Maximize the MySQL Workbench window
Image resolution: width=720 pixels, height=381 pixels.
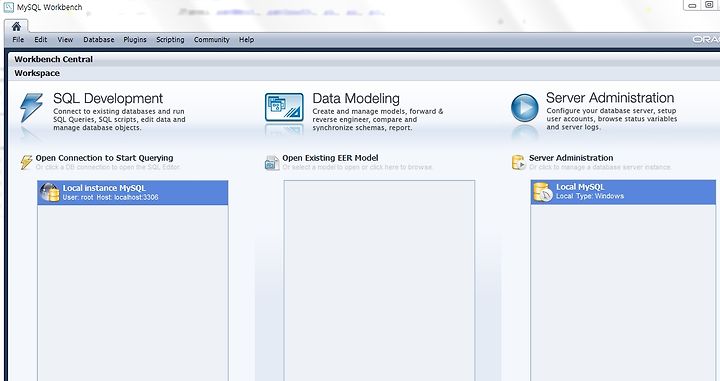pyautogui.click(x=709, y=5)
